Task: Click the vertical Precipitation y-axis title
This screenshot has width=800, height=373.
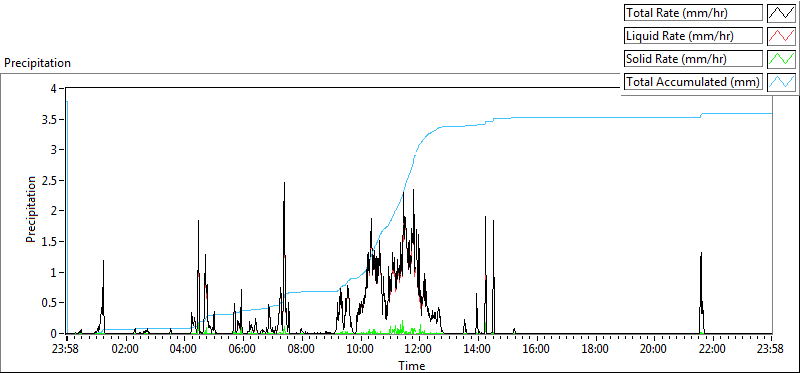Action: coord(31,209)
